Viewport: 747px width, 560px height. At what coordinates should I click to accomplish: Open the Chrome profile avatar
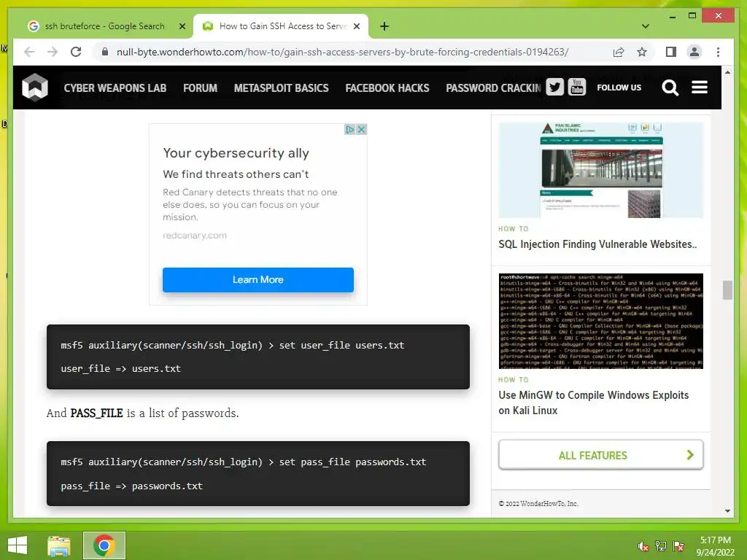[x=694, y=52]
